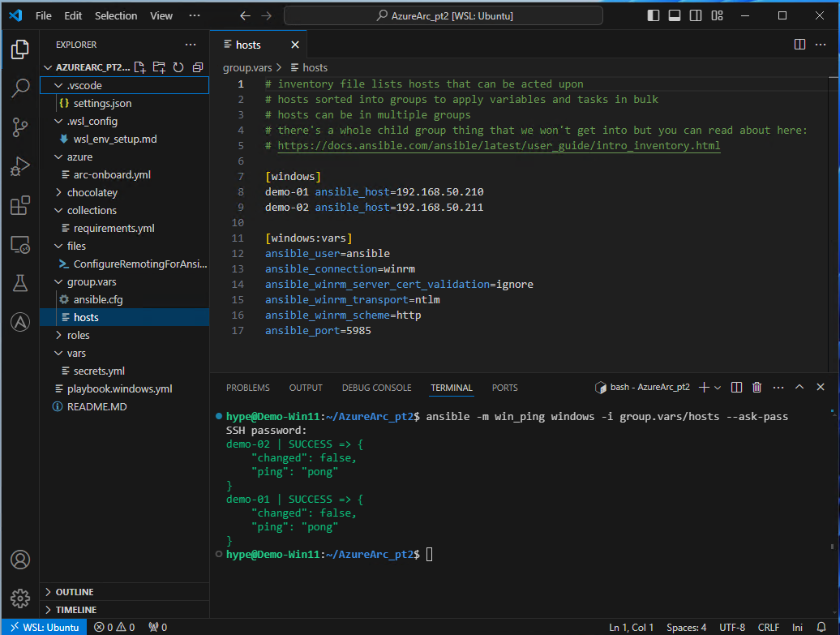Expand the chocolatey folder

click(92, 192)
